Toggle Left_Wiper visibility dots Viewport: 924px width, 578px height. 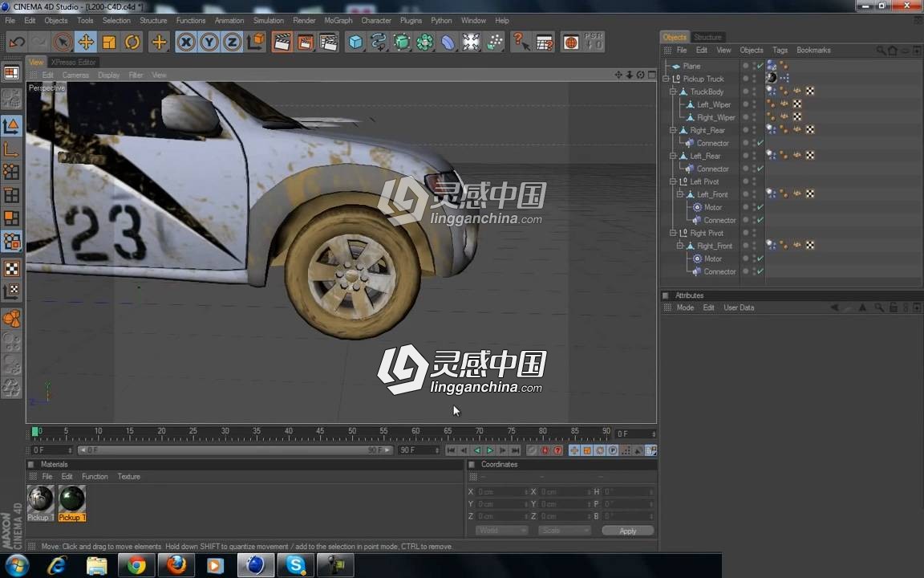pos(754,104)
